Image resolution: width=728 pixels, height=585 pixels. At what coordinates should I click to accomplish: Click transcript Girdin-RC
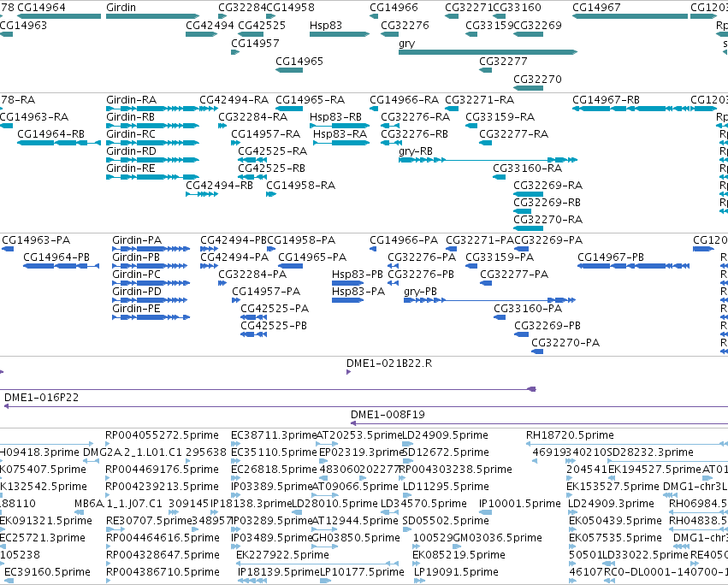(131, 134)
